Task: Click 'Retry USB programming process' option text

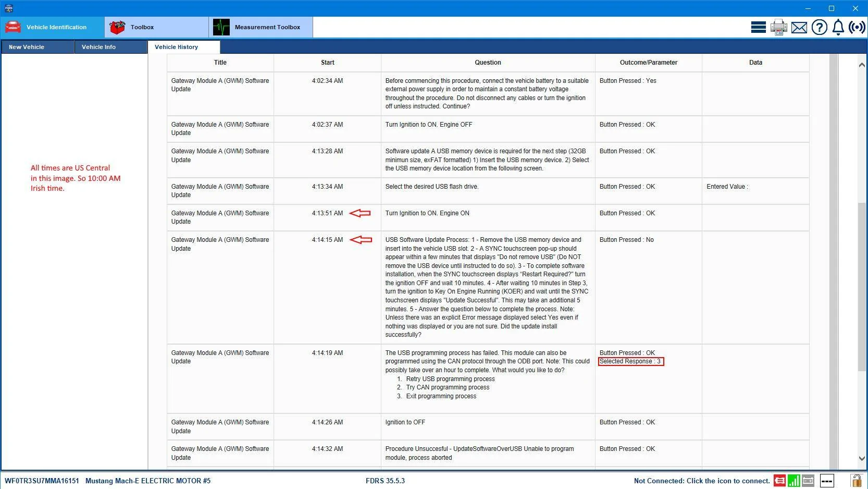Action: pos(451,379)
